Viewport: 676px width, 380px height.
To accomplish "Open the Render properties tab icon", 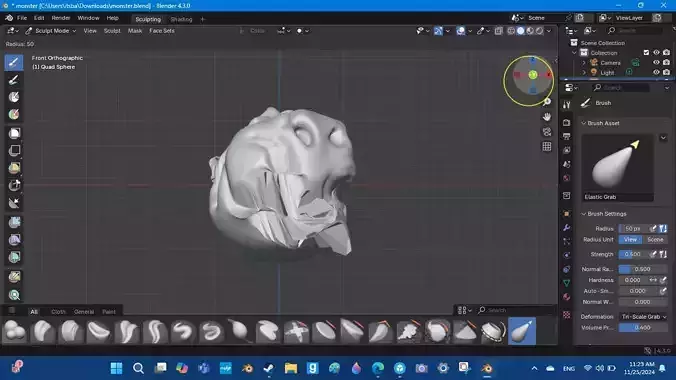I will (x=566, y=123).
